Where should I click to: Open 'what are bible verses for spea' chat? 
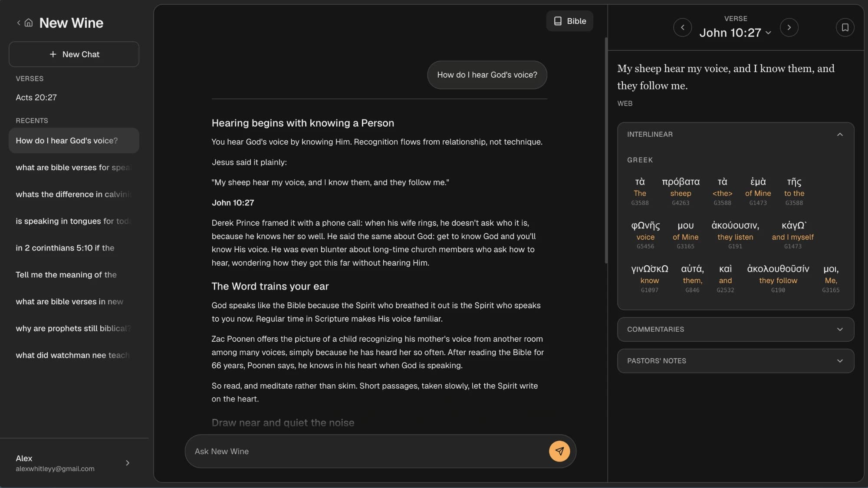tap(74, 167)
